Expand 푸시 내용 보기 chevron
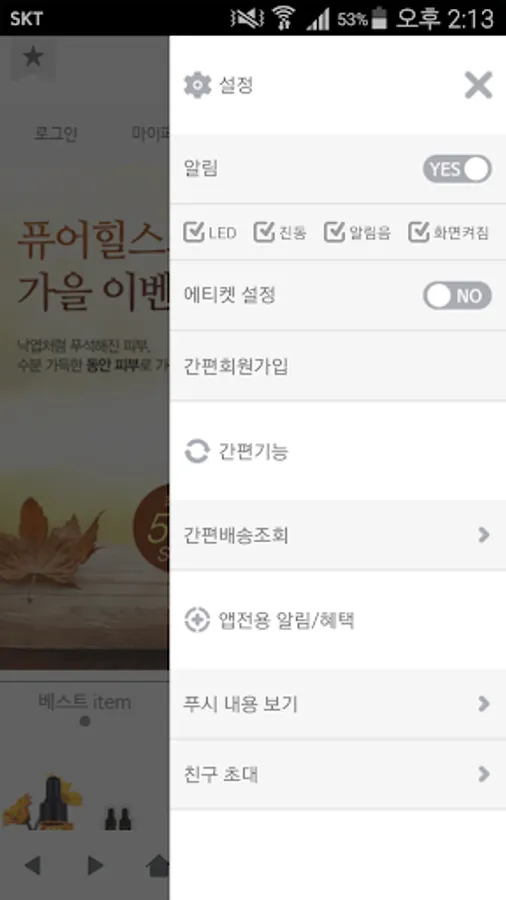Screen dimensions: 506x900 [x=484, y=704]
